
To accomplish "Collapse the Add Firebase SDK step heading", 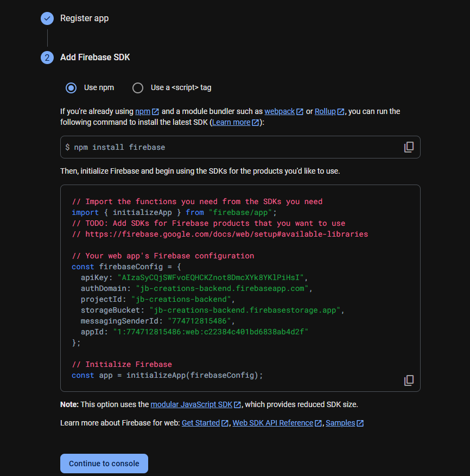I will coord(95,58).
